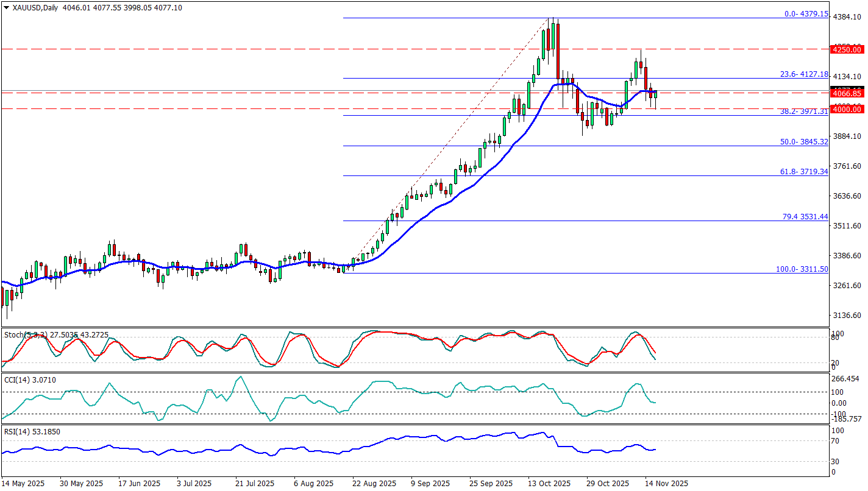Click the CCI(14) indicator label

(x=18, y=380)
